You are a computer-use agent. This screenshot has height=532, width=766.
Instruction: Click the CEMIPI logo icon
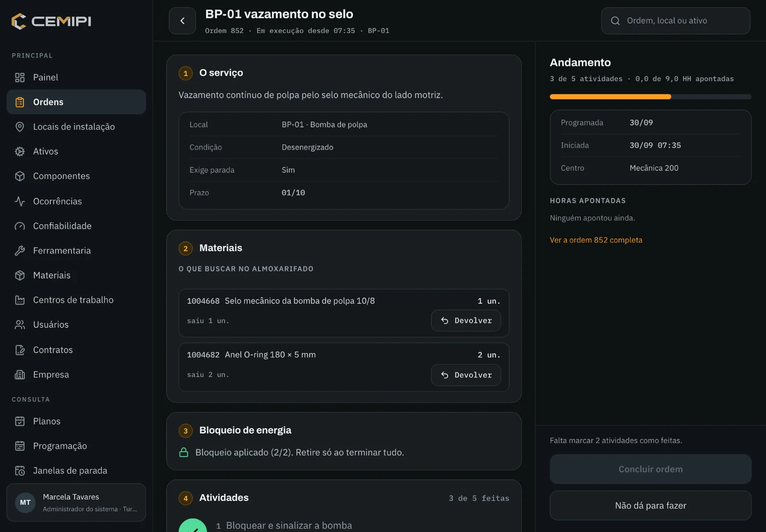coord(19,21)
